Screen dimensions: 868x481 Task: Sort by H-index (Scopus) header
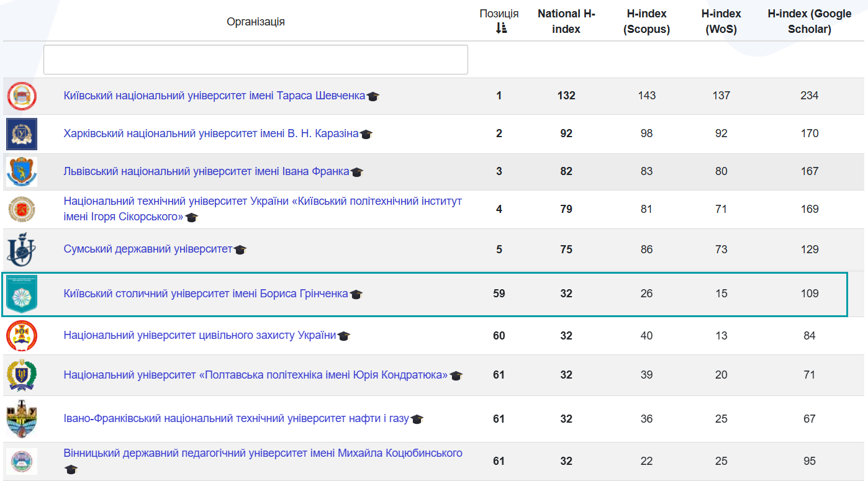646,22
